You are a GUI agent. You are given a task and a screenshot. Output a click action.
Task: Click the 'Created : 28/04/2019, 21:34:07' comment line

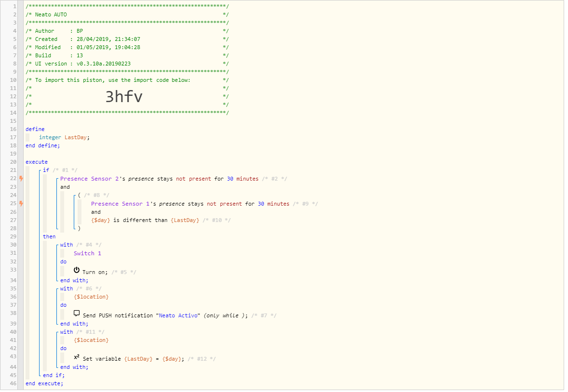point(127,39)
